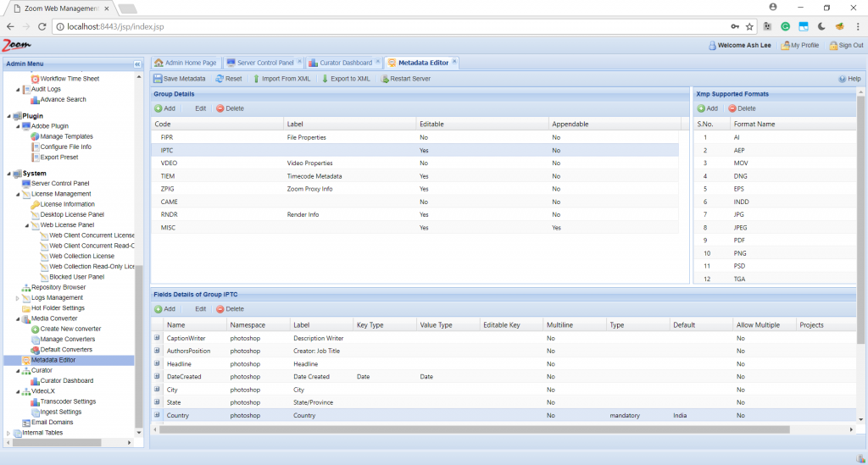Click the Restart Server icon
Screen dimensions: 868x465
(x=385, y=79)
